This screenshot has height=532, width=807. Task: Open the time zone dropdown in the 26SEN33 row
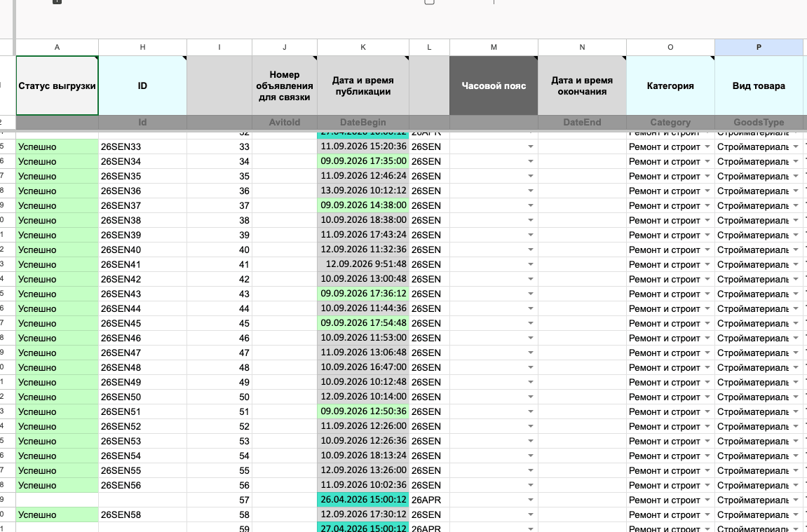coord(530,146)
